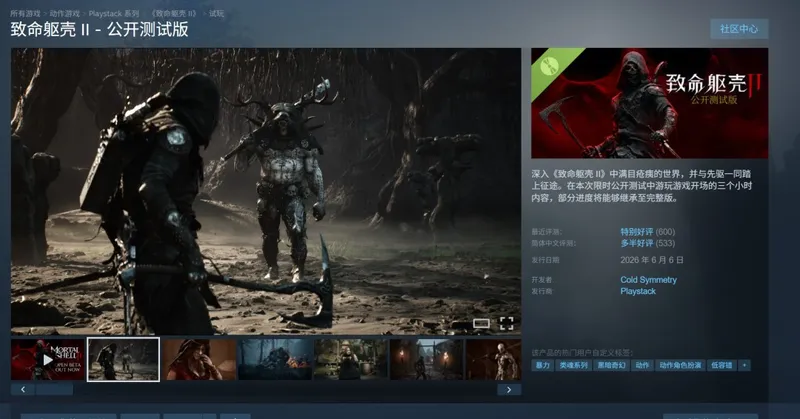
Task: Select the 类魂系列 tag
Action: [573, 365]
